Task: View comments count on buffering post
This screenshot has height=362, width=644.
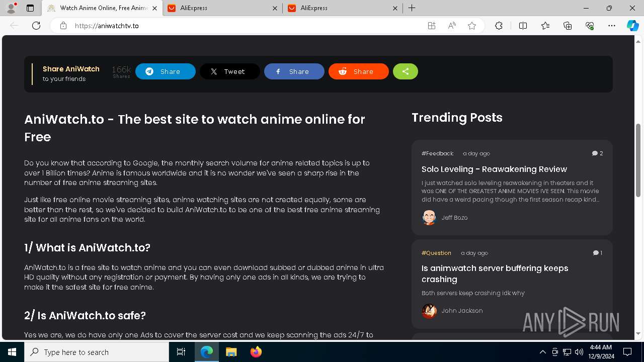Action: pos(597,253)
